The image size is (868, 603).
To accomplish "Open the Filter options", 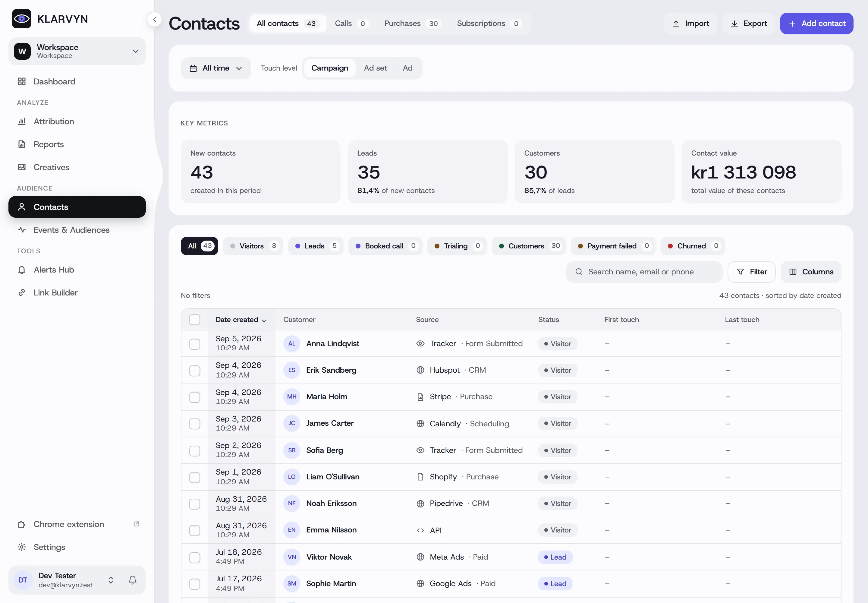I will (x=752, y=272).
